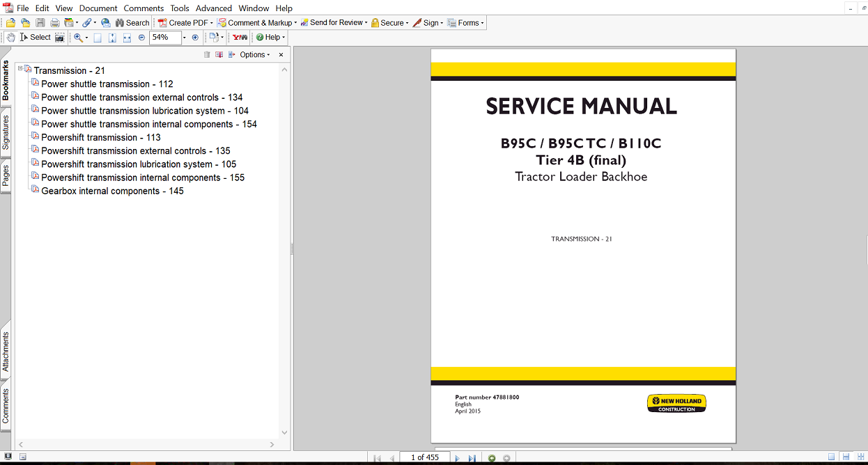Click the Email document icon
868x465 pixels.
[104, 22]
